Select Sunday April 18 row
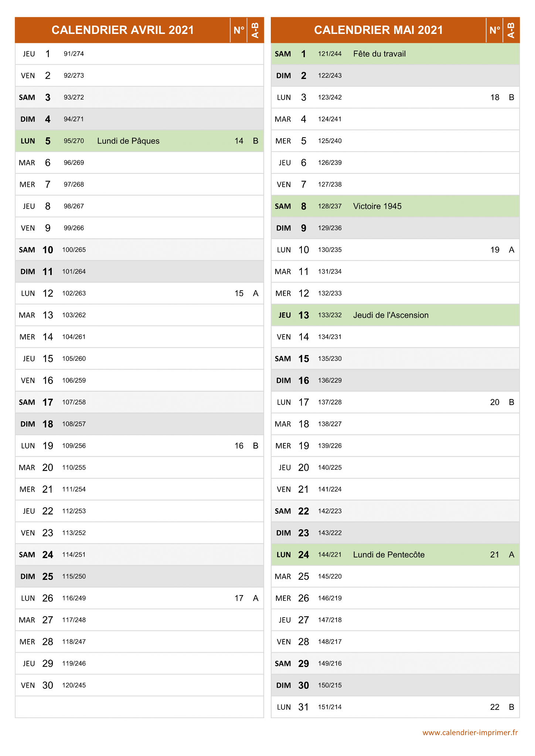This screenshot has width=535, height=756. pyautogui.click(x=139, y=424)
